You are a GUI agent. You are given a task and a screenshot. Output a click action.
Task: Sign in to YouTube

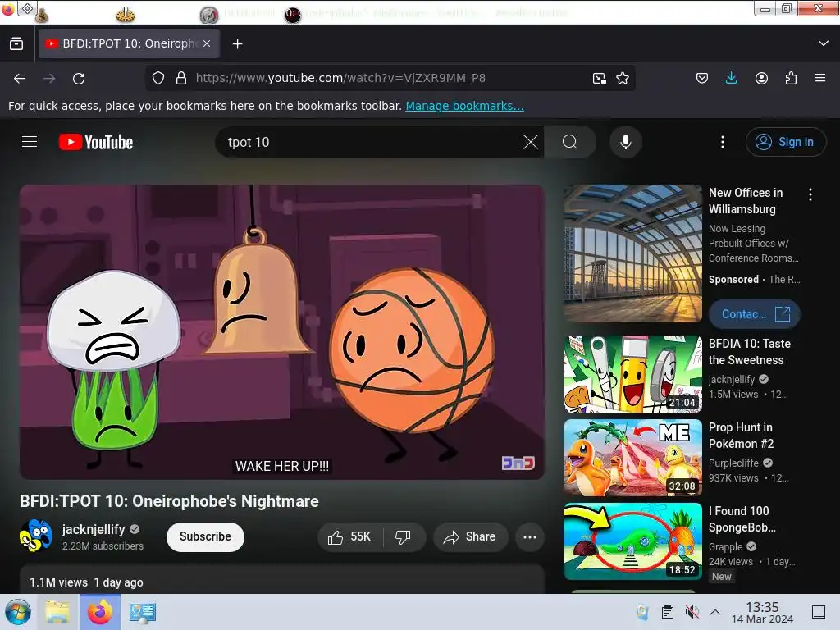pyautogui.click(x=785, y=142)
